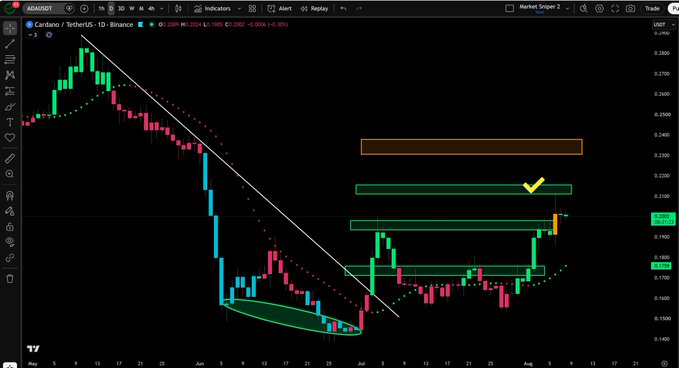The image size is (679, 368).
Task: Click the Cardano / TetherUS title
Action: coord(84,25)
